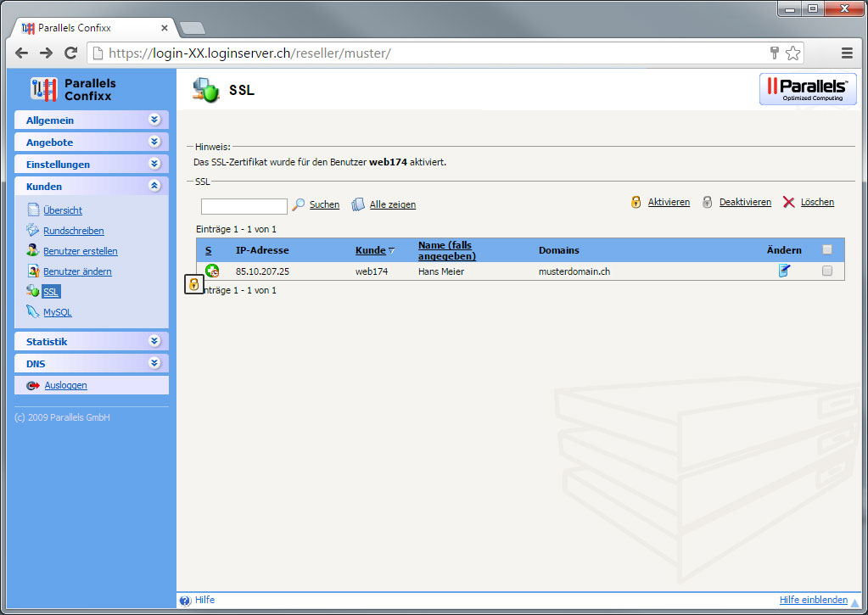Click the SSL shield icon in sidebar
The image size is (868, 615).
pos(32,291)
